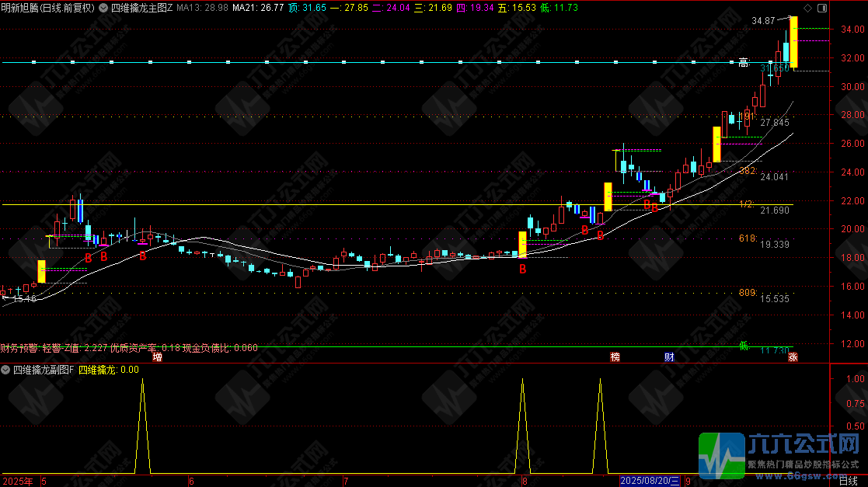The image size is (868, 487).
Task: Click the red B signal under the August yellow candle
Action: coord(523,269)
